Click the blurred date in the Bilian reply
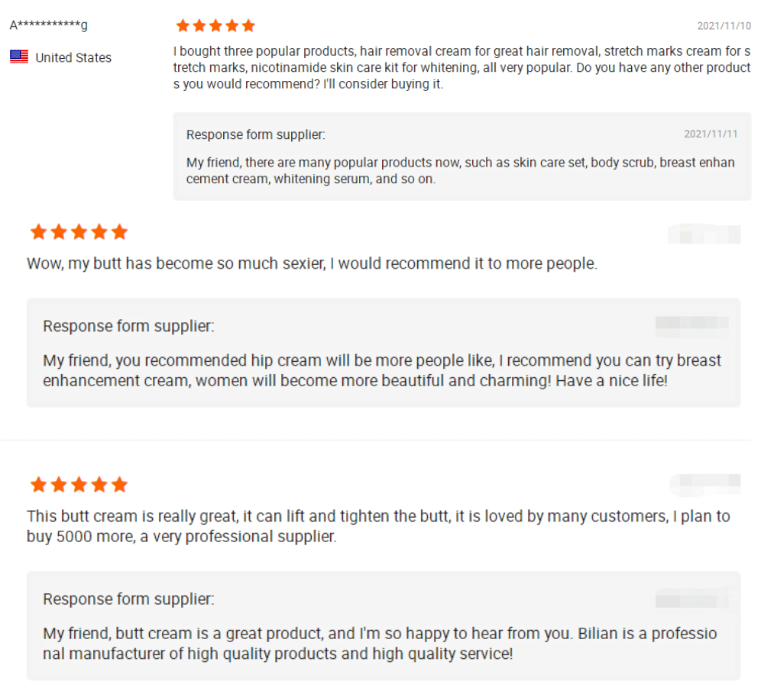The image size is (764, 700). (x=692, y=600)
